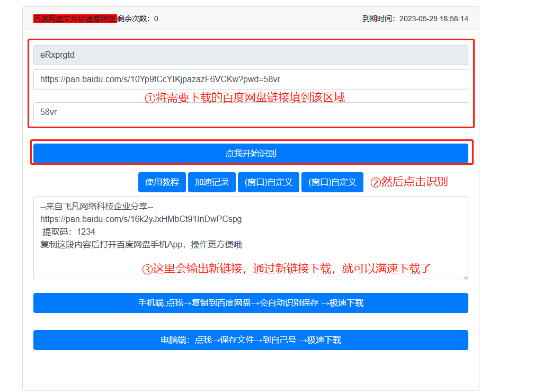534x392 pixels.
Task: Click the 电脑端 PC download bar
Action: click(251, 340)
